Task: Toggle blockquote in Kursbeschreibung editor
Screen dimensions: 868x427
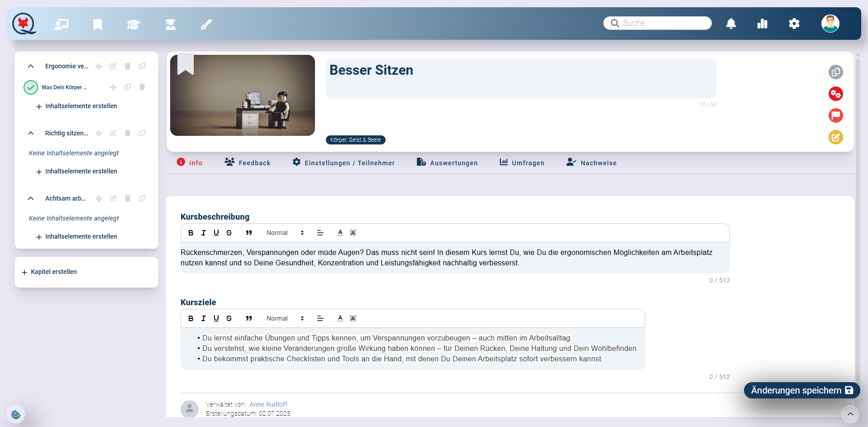Action: click(x=249, y=233)
